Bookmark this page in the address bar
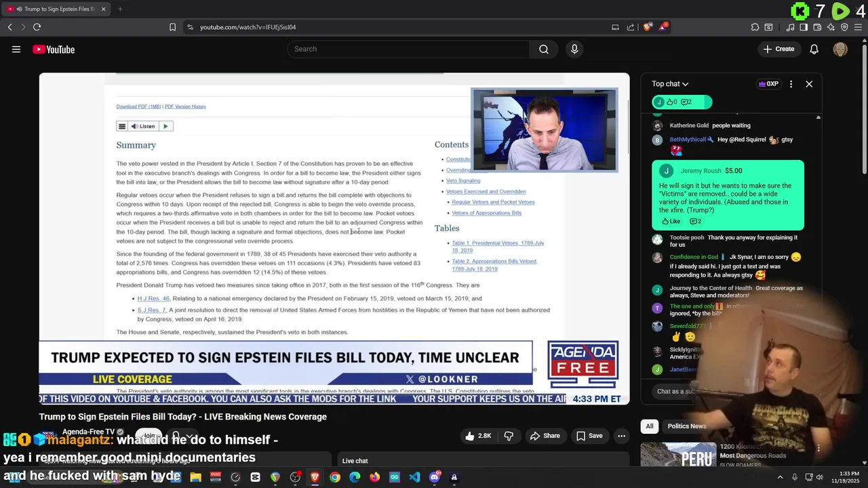This screenshot has height=488, width=868. [172, 27]
